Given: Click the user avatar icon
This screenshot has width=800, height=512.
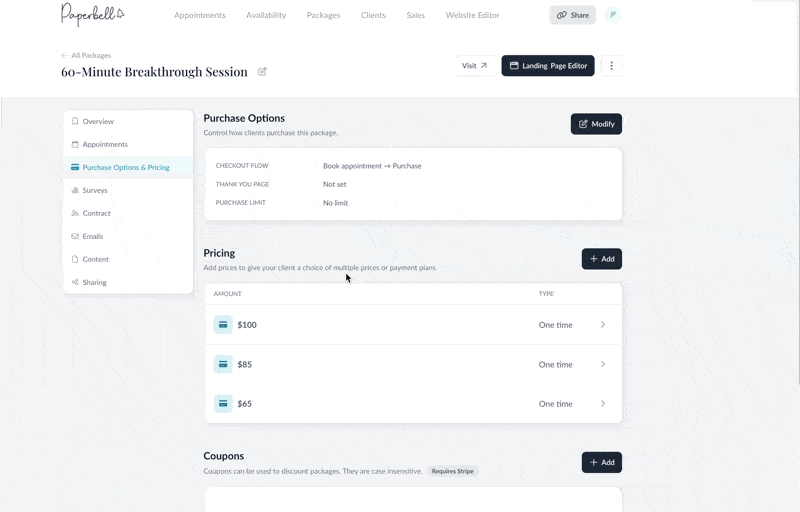Looking at the screenshot, I should (612, 15).
